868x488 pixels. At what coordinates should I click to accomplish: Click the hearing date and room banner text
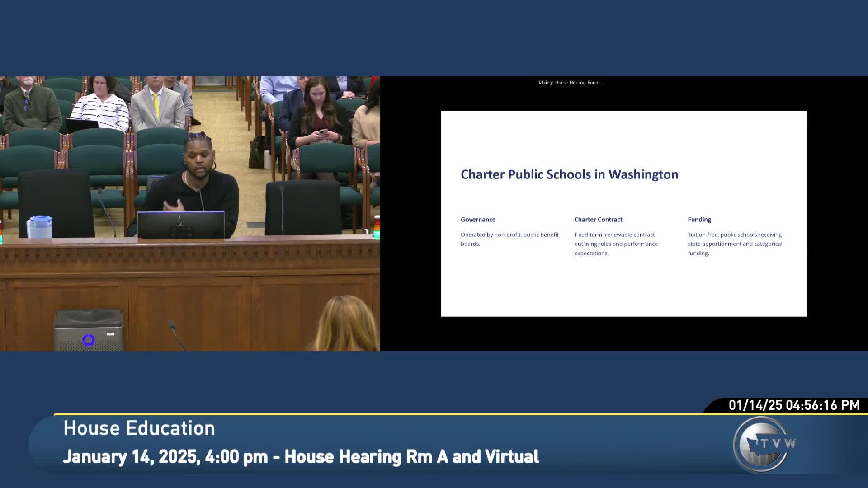[x=301, y=457]
